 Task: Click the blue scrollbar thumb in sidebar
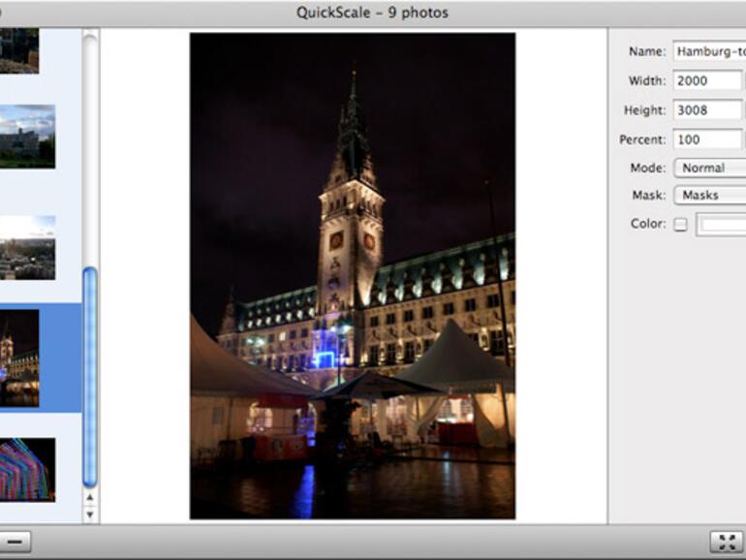[x=90, y=378]
